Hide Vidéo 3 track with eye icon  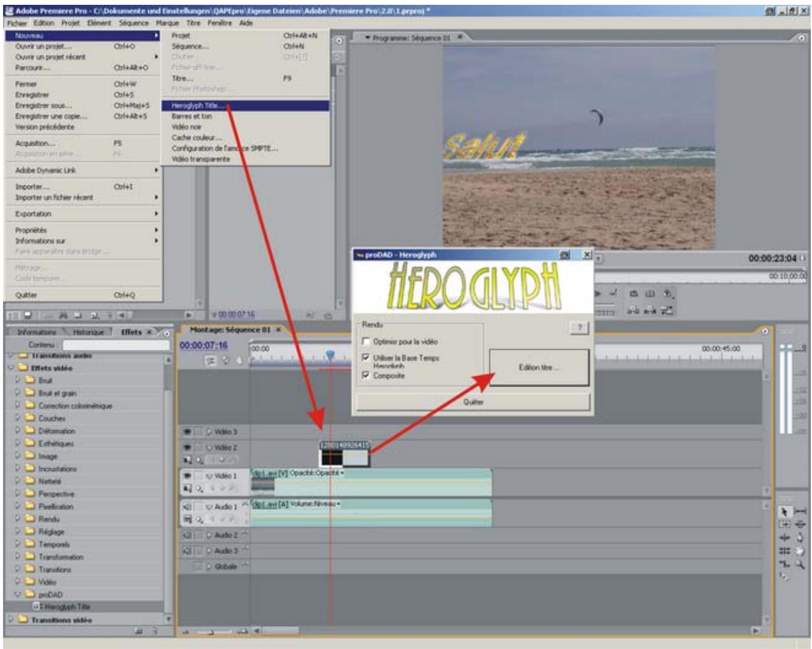[x=188, y=432]
